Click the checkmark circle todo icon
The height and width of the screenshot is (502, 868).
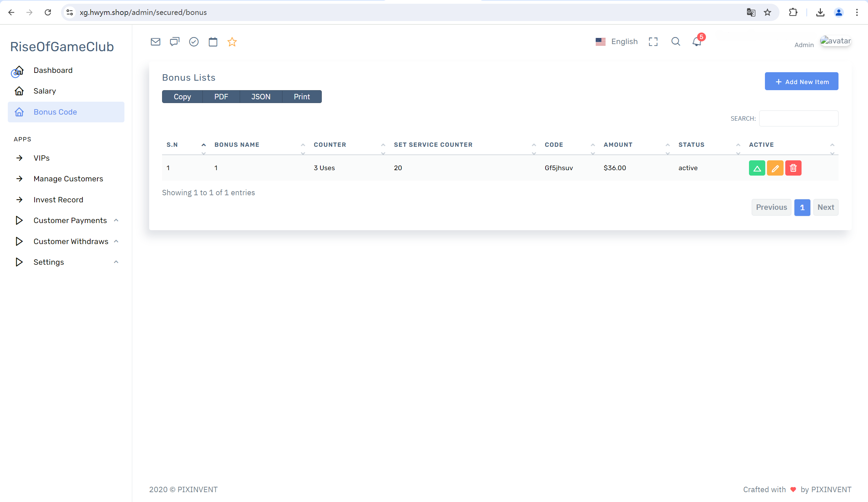tap(194, 42)
